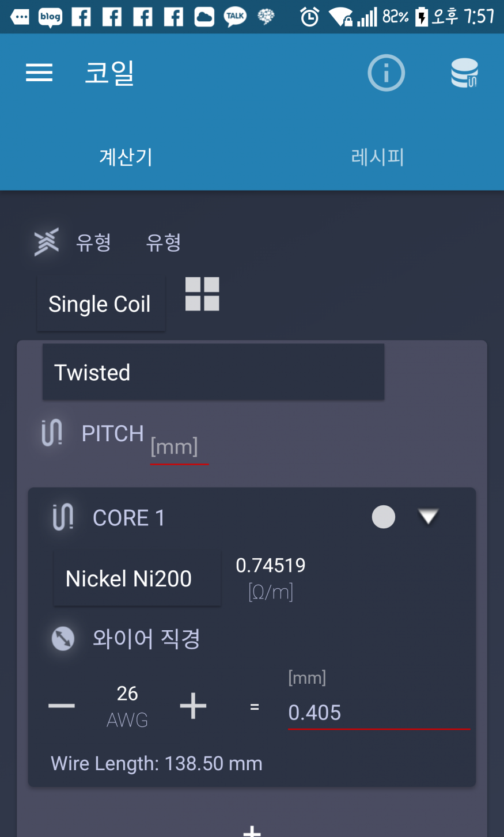Toggle the round CORE 1 indicator

(384, 517)
